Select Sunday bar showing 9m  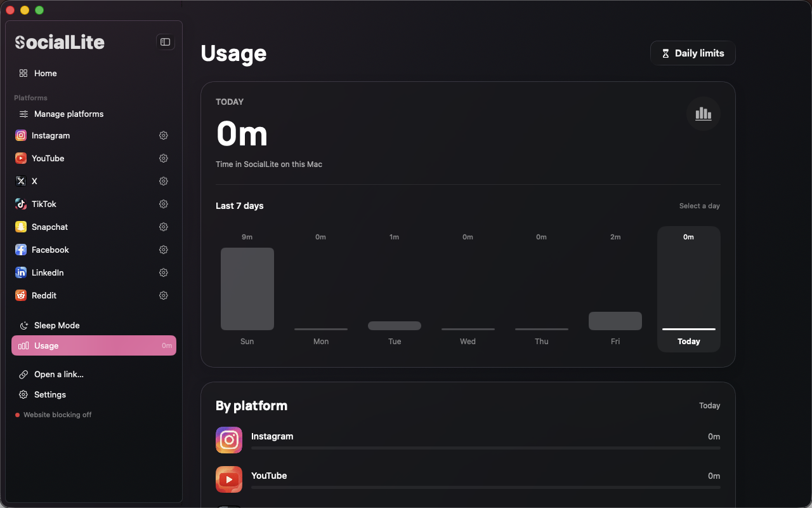247,289
